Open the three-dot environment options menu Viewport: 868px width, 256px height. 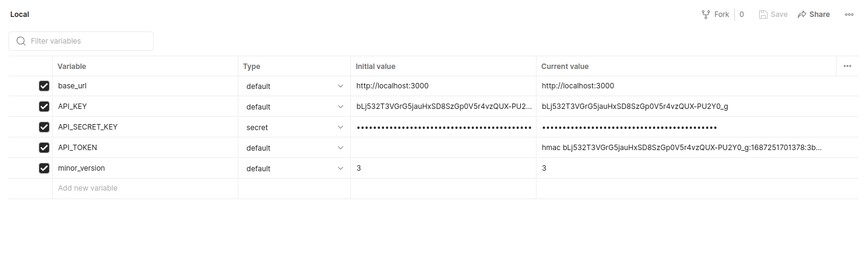coord(849,15)
